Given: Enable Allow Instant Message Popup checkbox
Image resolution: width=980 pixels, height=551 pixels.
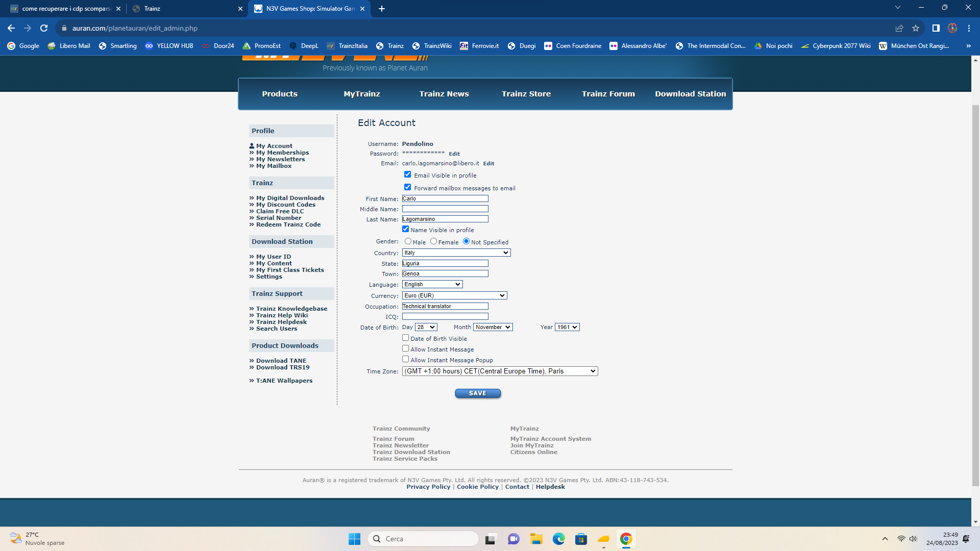Looking at the screenshot, I should pyautogui.click(x=405, y=359).
